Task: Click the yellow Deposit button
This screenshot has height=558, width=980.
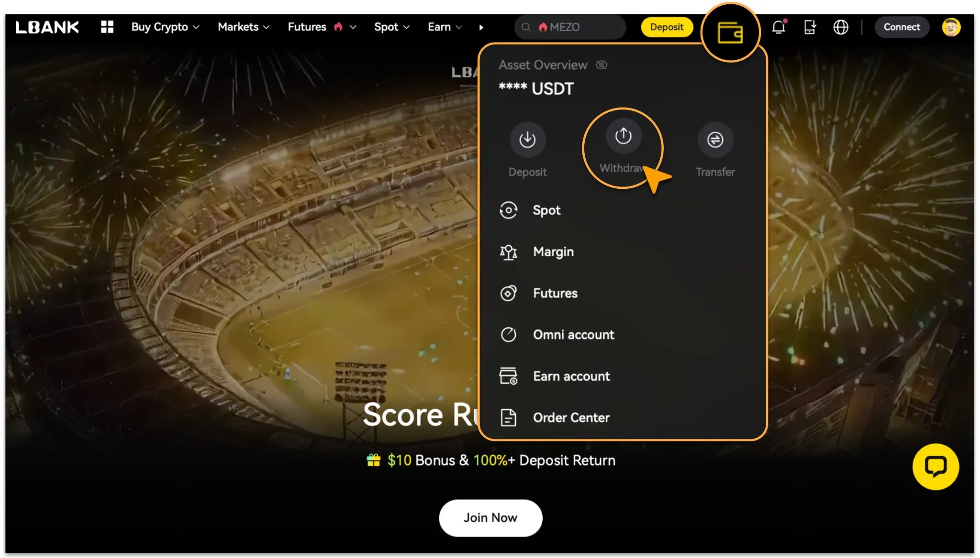Action: 667,27
